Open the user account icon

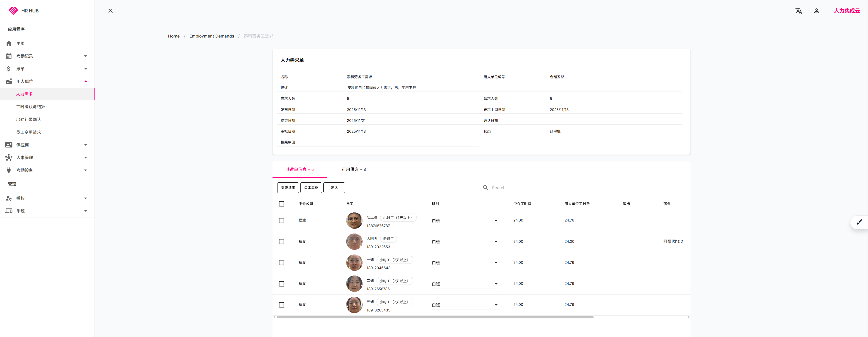(x=816, y=11)
